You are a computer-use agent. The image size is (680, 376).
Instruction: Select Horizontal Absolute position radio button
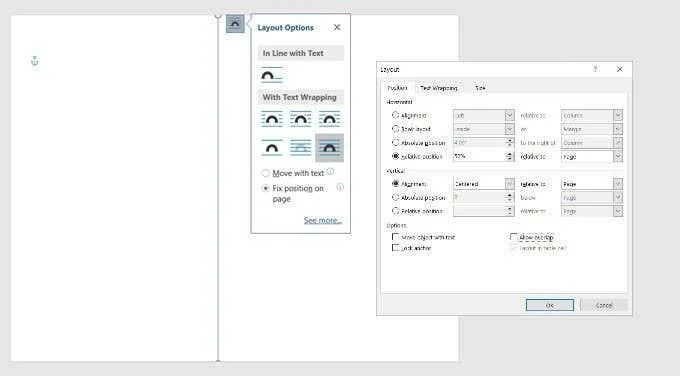(395, 143)
